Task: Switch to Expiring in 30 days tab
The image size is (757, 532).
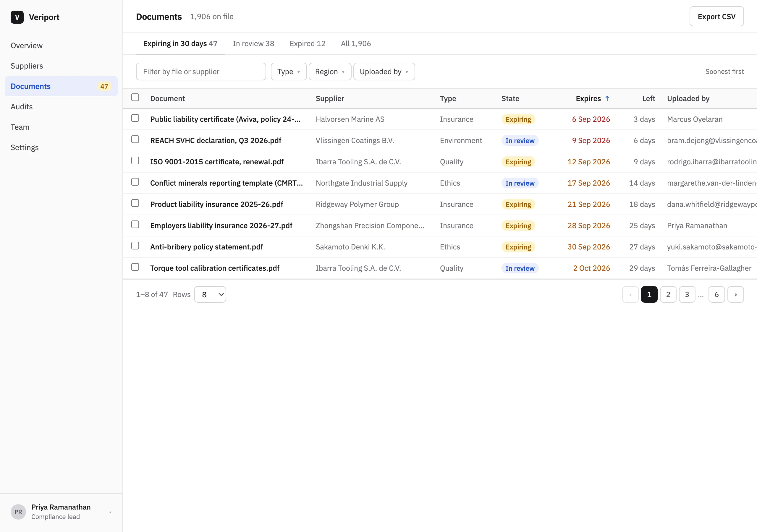Action: 180,43
